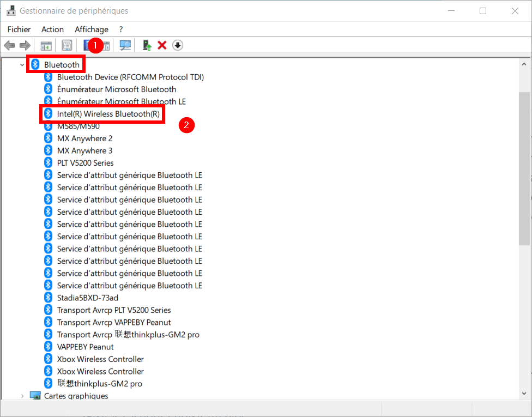Click the vertical scrollbar down arrow

click(x=524, y=394)
